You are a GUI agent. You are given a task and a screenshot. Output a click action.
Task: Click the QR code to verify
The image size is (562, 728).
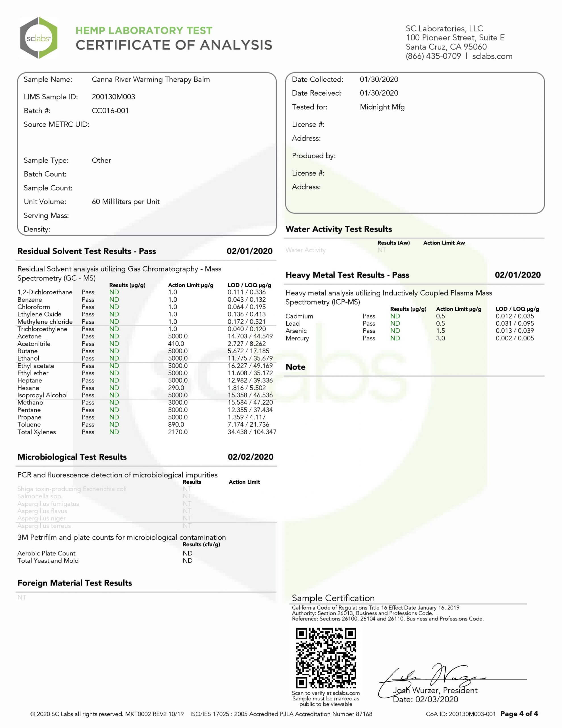pyautogui.click(x=326, y=658)
